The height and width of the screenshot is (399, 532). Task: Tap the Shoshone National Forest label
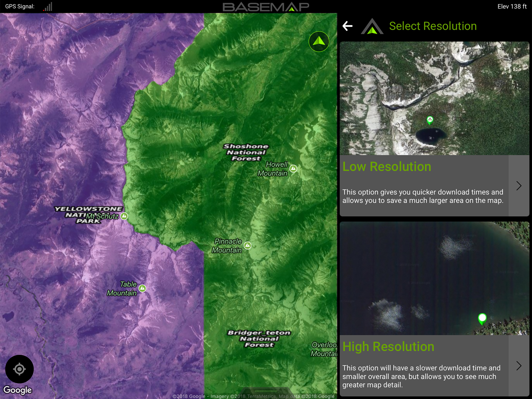[x=246, y=152]
